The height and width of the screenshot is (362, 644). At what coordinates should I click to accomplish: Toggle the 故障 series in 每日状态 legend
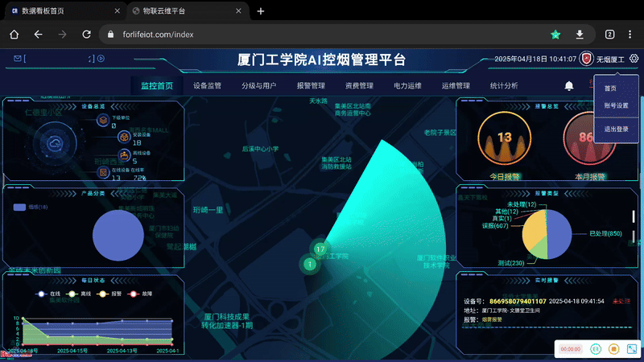coord(139,294)
